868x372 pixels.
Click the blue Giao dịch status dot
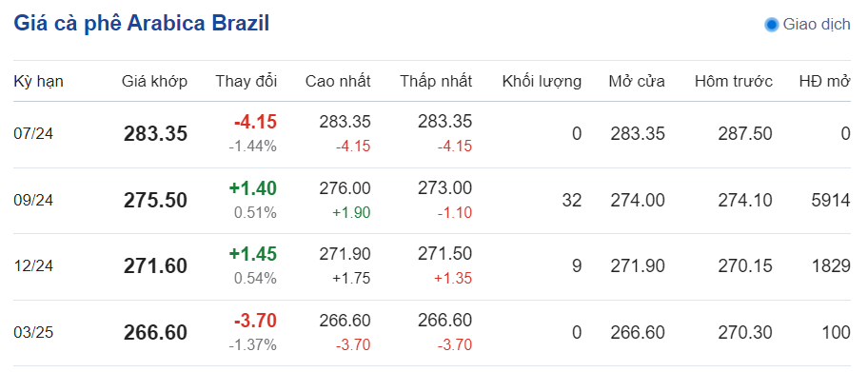coord(771,25)
